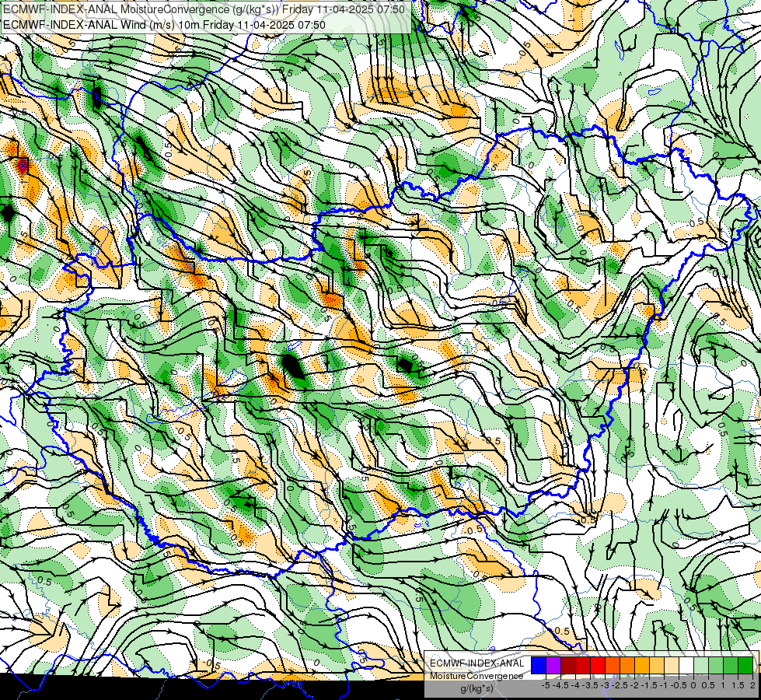Viewport: 761px width, 700px height.
Task: Pick the darkest green swatch between 1.5 and 2
Action: pos(745,665)
